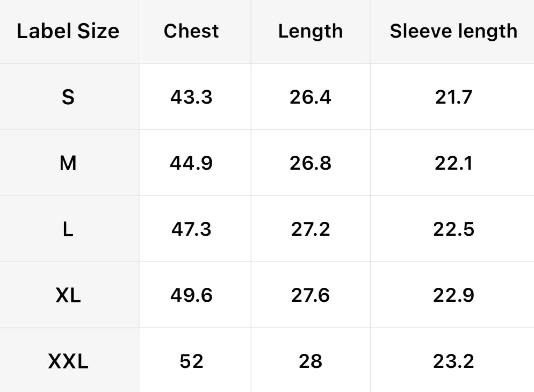Click the Label Size column header
This screenshot has height=392, width=534.
(68, 31)
